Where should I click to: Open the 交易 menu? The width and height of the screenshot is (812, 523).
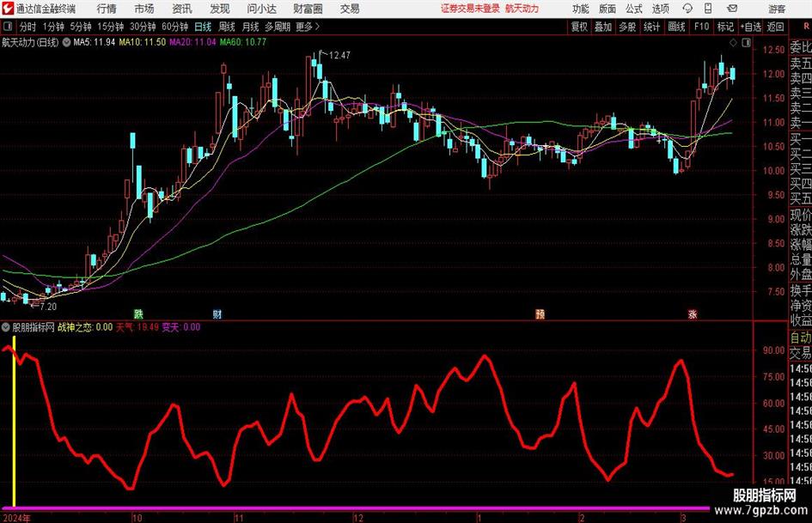coord(350,9)
